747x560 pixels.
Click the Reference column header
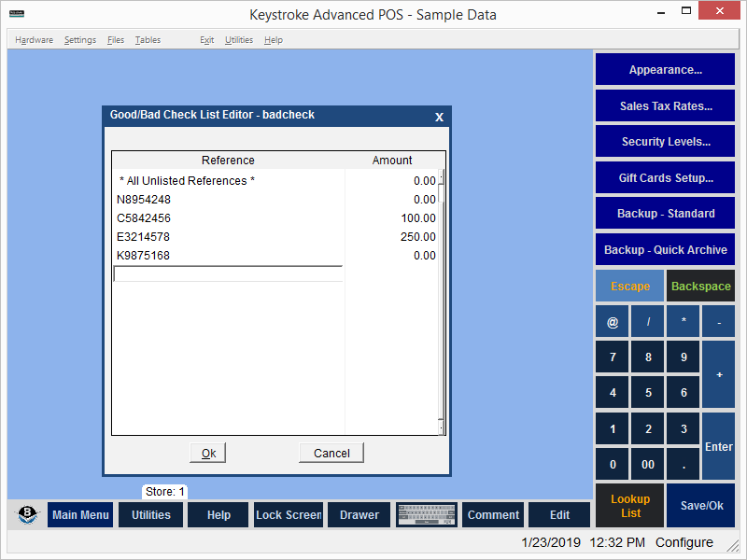click(x=228, y=160)
